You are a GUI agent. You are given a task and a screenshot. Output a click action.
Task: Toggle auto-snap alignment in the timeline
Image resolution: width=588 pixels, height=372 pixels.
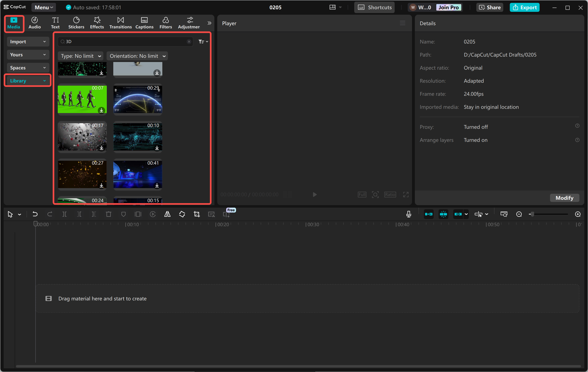click(x=443, y=214)
